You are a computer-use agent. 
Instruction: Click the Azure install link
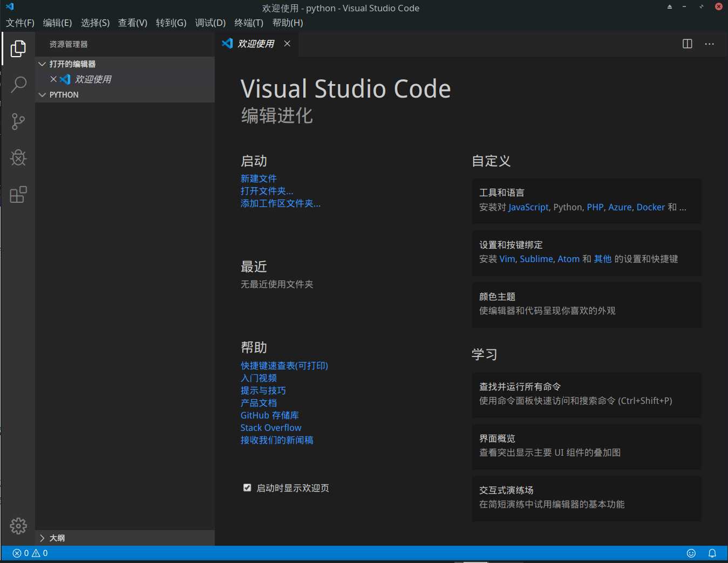620,207
